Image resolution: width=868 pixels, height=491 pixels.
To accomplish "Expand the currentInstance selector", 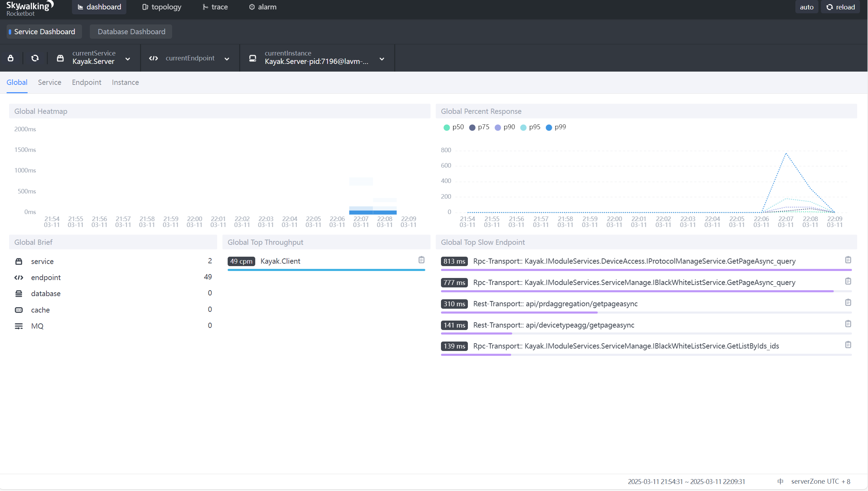I will pyautogui.click(x=317, y=58).
